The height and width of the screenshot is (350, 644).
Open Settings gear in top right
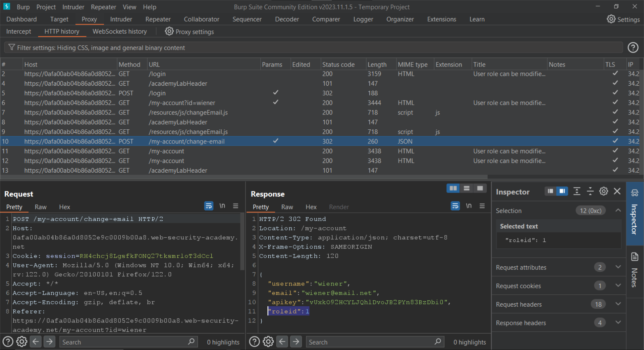[611, 19]
